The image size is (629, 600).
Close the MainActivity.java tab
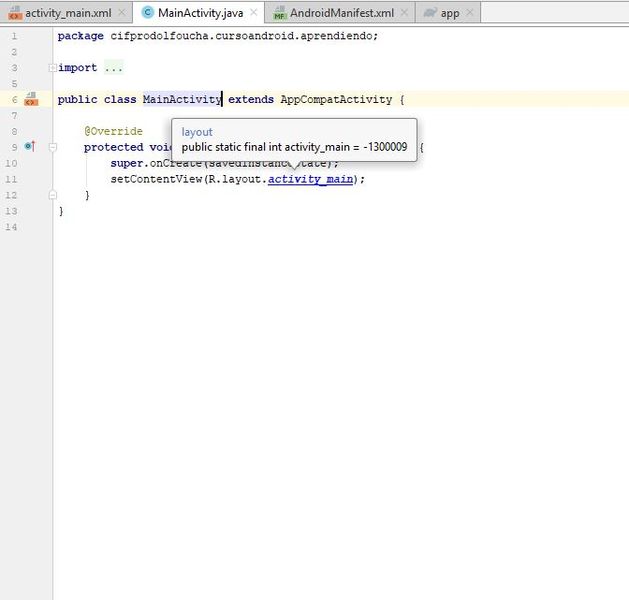[254, 13]
